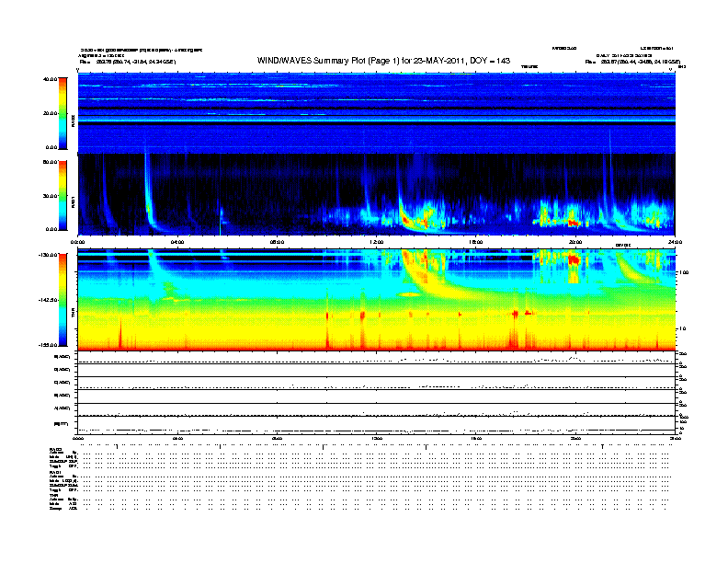Image resolution: width=728 pixels, height=563 pixels.
Task: Click 08:00 on the RAD1 time axis
Action: 277,242
